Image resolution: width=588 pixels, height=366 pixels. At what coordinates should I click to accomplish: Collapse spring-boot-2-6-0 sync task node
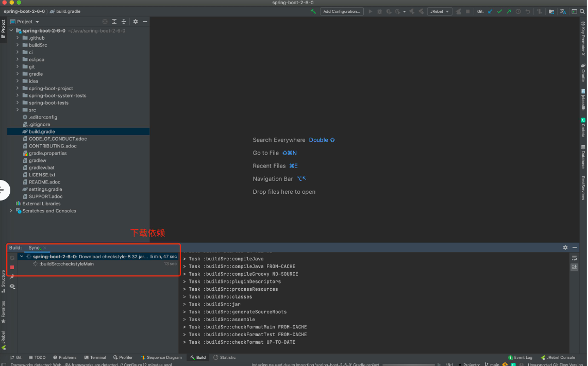pos(21,257)
